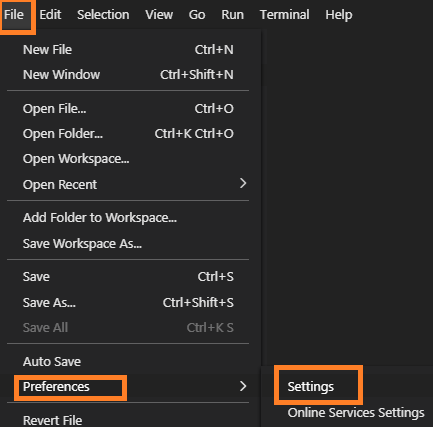Viewport: 433px width, 427px height.
Task: Open the Help menu
Action: click(339, 15)
